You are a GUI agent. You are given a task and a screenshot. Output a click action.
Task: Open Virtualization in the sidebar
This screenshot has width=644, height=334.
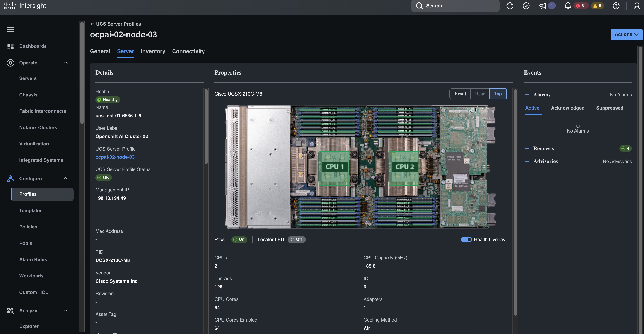coord(34,144)
